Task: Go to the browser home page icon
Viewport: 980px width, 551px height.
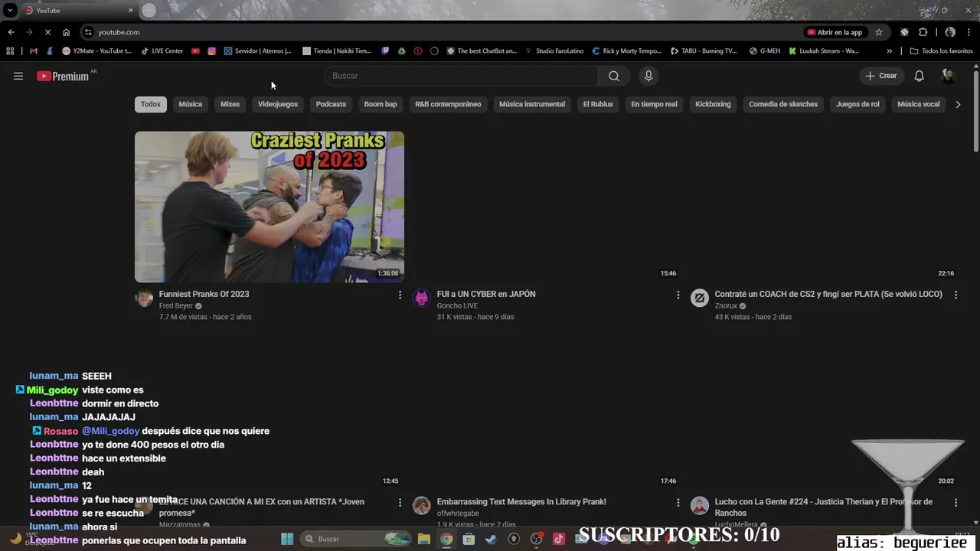Action: click(66, 32)
